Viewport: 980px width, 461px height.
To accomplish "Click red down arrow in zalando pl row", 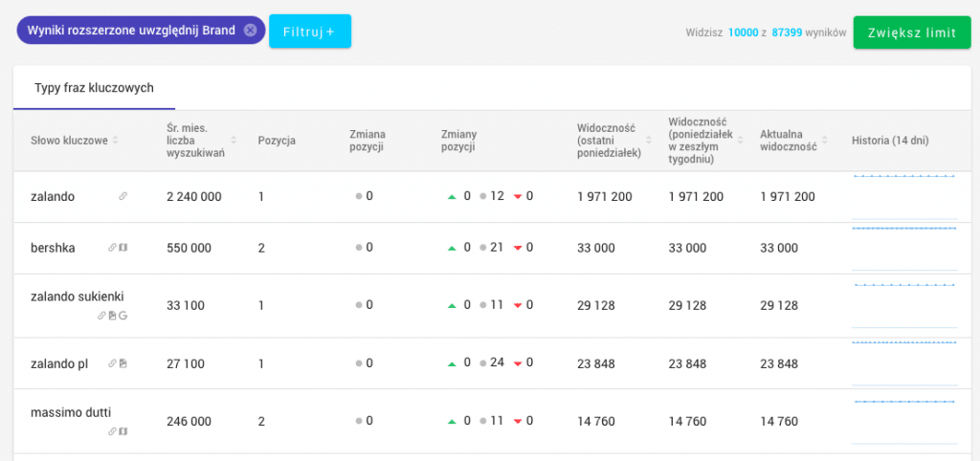I will pos(518,362).
